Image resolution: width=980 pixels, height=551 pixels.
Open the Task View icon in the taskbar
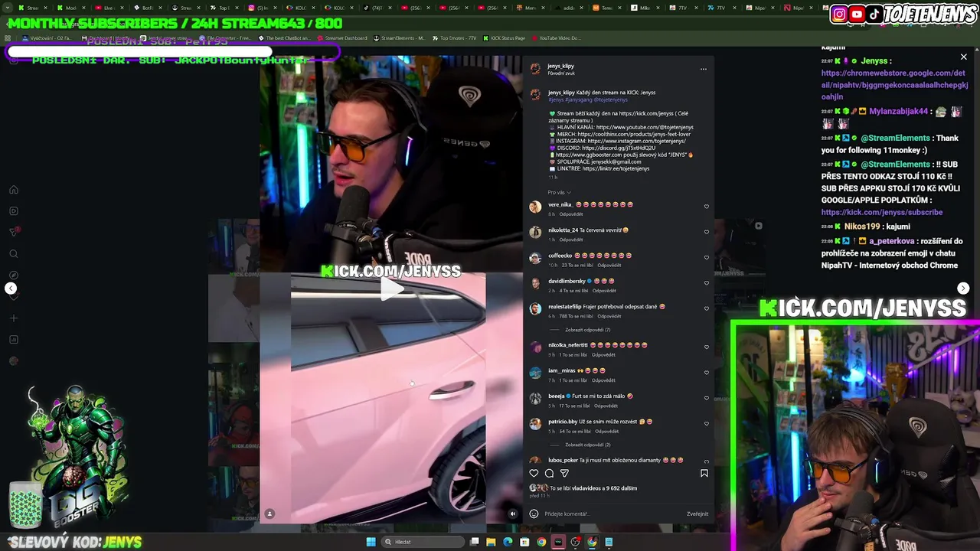[475, 542]
